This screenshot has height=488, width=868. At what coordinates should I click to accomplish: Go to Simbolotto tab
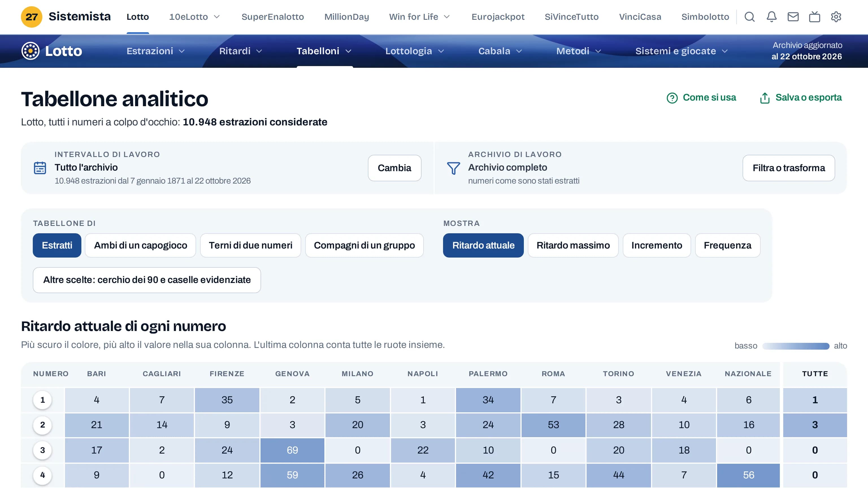click(705, 16)
